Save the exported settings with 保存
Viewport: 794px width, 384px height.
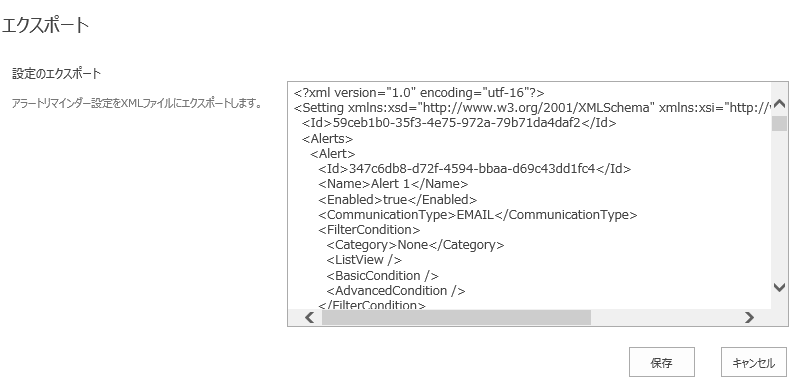tap(662, 362)
